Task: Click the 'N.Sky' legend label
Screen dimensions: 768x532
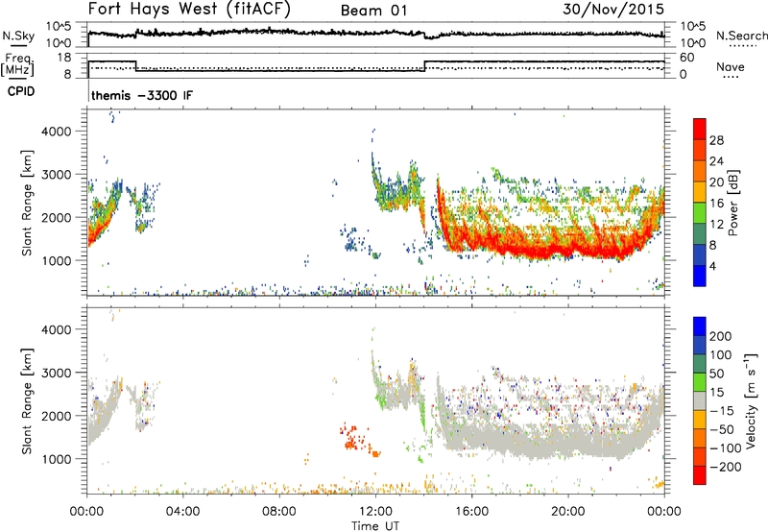Action: click(x=18, y=36)
